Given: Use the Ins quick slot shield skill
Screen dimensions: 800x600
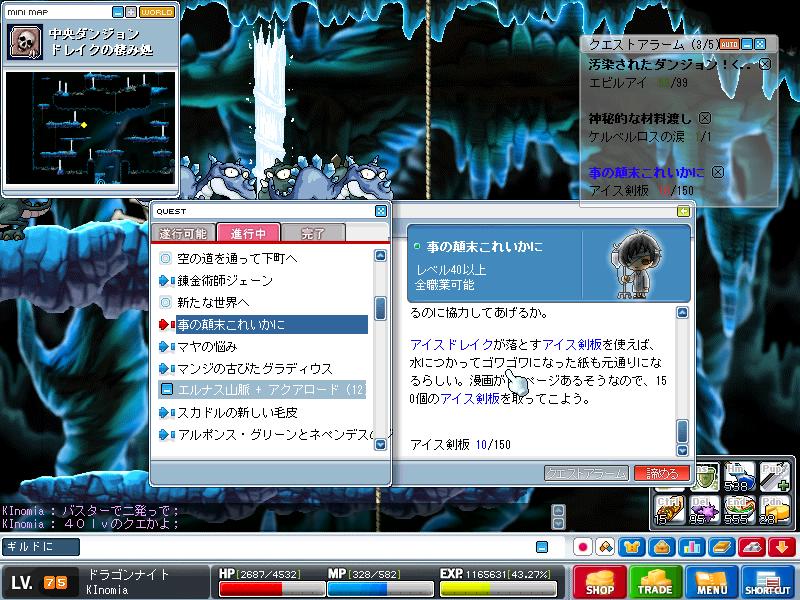Looking at the screenshot, I should (x=707, y=476).
